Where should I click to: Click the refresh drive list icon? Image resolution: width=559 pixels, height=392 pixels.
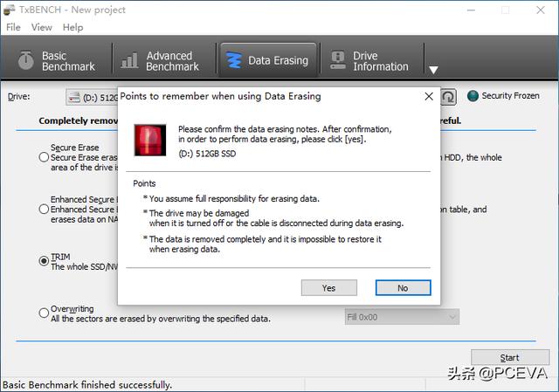(448, 97)
